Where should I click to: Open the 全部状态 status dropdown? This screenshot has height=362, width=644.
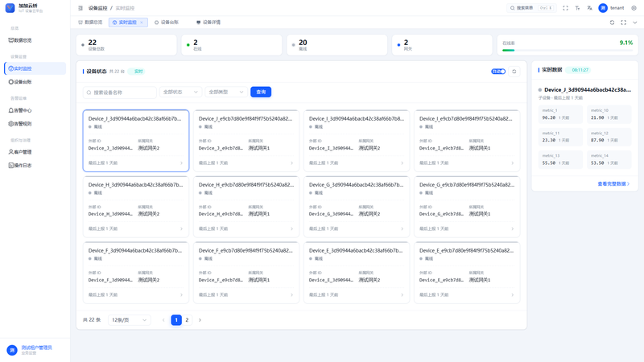pos(180,92)
